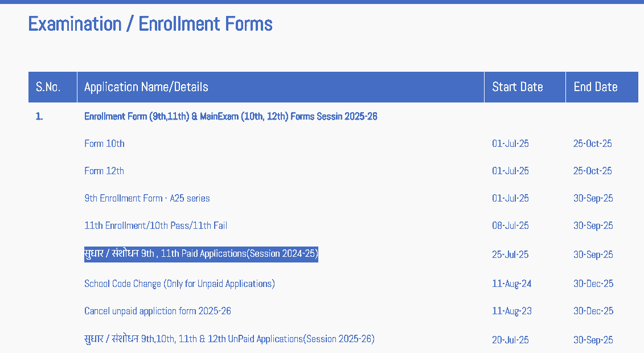This screenshot has height=353, width=644.
Task: Click serial number 1. in first row
Action: click(x=39, y=116)
